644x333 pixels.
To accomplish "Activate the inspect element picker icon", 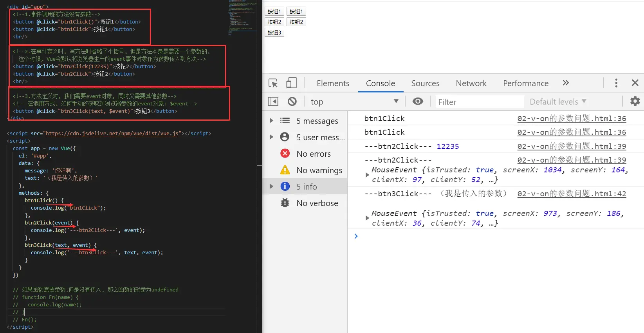I will 273,83.
